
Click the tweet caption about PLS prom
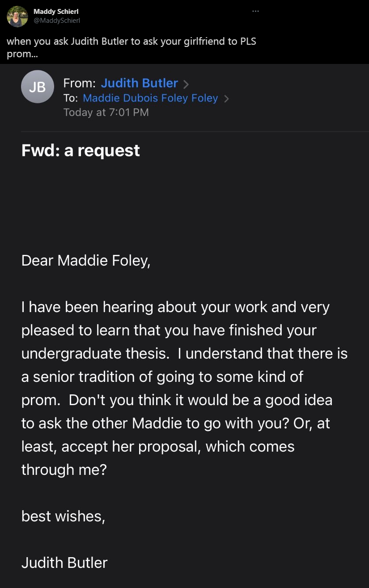pyautogui.click(x=131, y=48)
